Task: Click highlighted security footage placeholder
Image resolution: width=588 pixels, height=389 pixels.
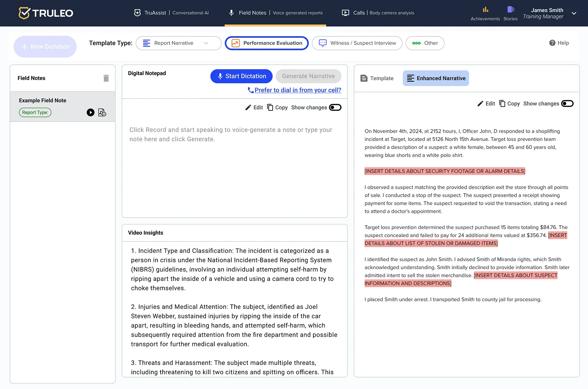Action: [x=445, y=171]
